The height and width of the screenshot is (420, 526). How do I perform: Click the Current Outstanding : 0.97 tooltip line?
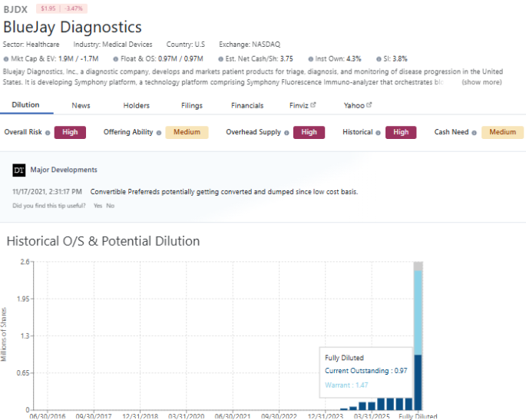366,371
